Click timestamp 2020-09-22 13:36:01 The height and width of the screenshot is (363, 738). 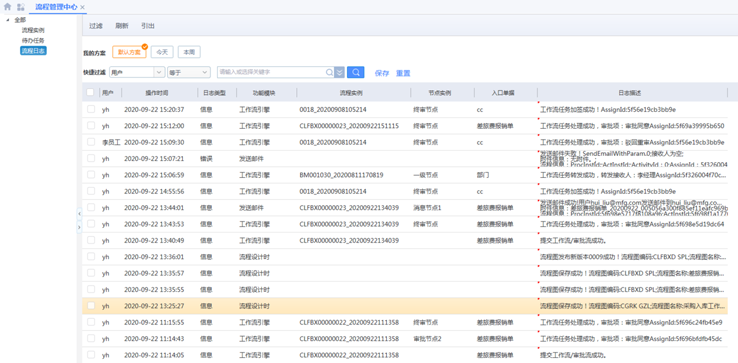pos(154,257)
